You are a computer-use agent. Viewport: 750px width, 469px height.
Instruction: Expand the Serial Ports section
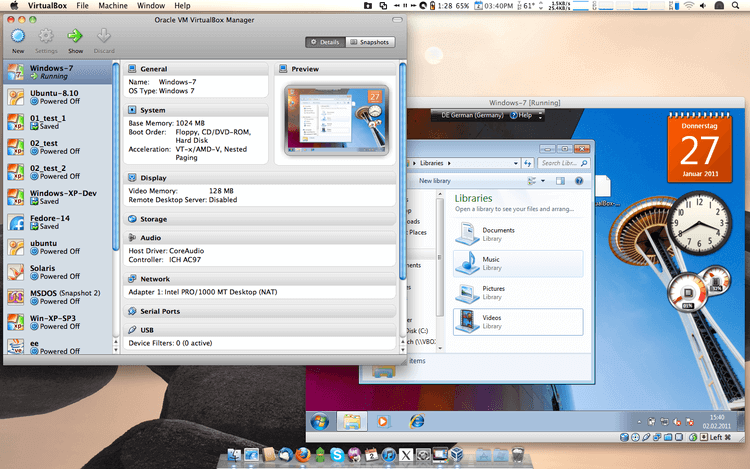tap(162, 311)
